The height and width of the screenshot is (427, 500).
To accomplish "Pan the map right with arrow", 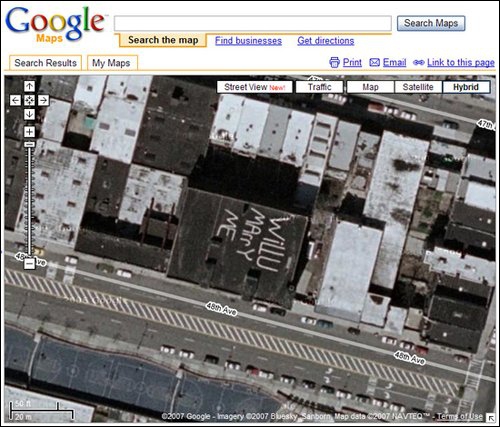I will pyautogui.click(x=44, y=100).
